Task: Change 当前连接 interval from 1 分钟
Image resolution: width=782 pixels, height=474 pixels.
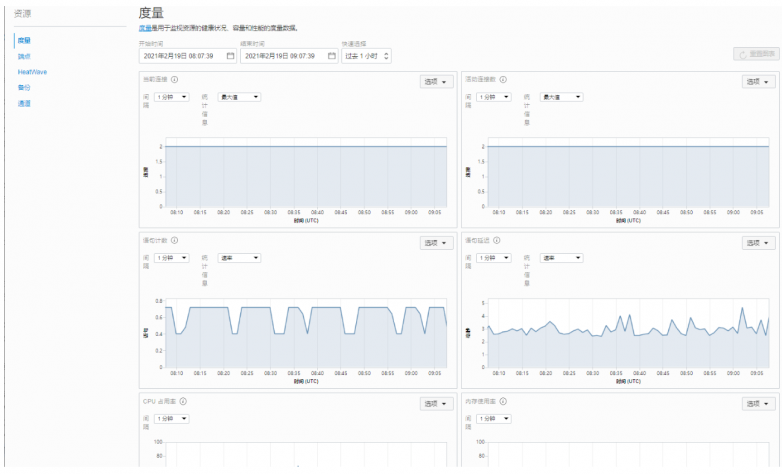Action: coord(172,97)
